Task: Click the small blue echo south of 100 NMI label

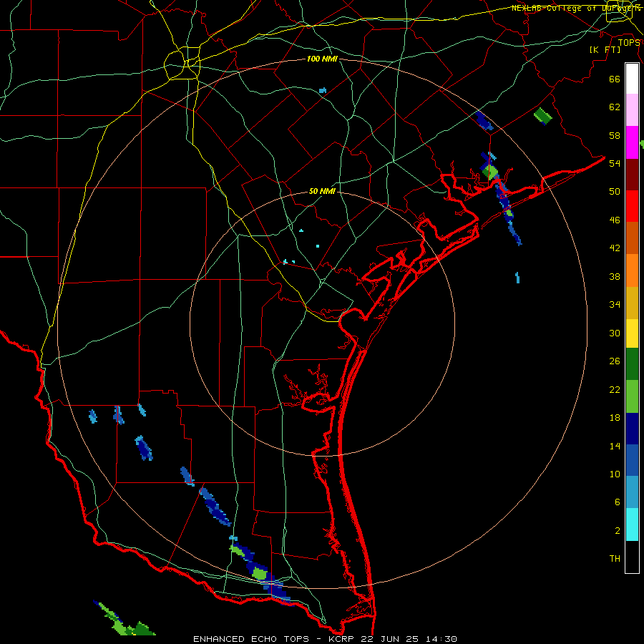Action: pyautogui.click(x=323, y=90)
